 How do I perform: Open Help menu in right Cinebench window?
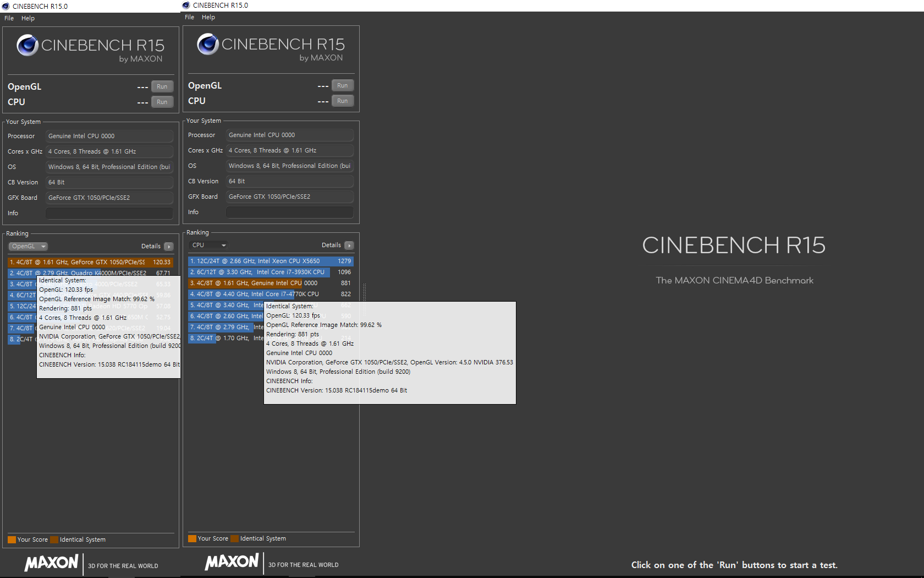pos(208,17)
